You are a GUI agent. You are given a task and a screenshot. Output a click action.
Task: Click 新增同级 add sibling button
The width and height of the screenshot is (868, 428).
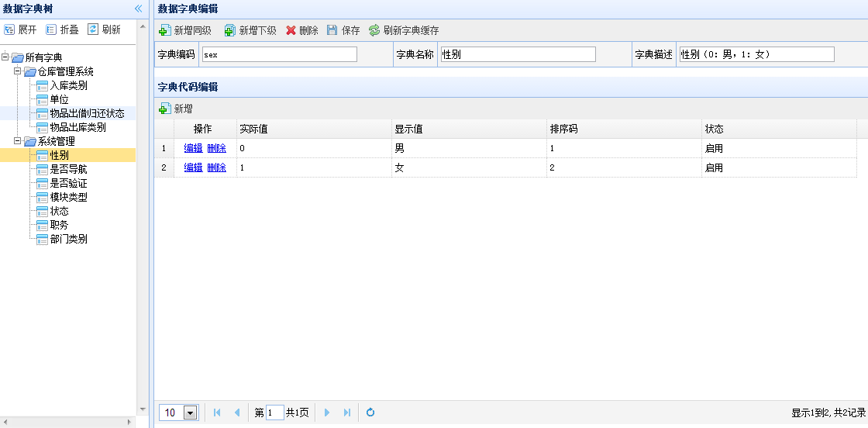coord(185,30)
